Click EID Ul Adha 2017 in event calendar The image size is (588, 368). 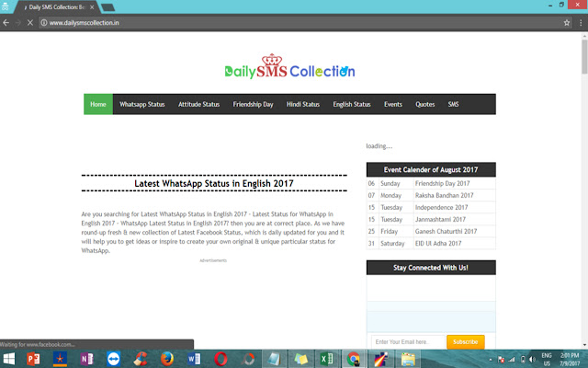coord(438,243)
